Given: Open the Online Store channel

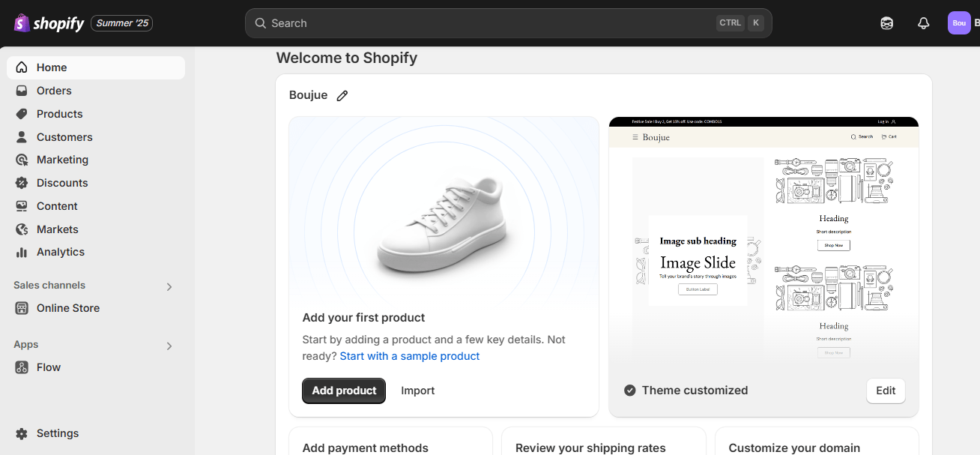Looking at the screenshot, I should [68, 307].
